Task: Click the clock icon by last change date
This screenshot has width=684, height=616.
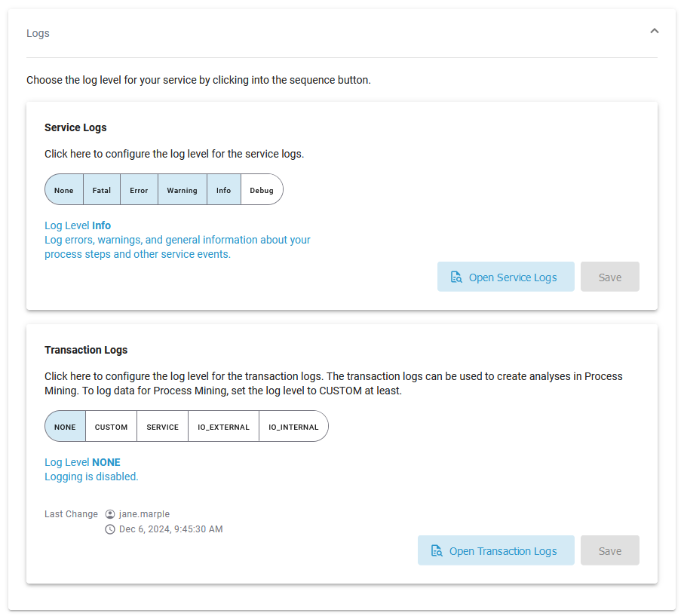Action: click(x=110, y=529)
